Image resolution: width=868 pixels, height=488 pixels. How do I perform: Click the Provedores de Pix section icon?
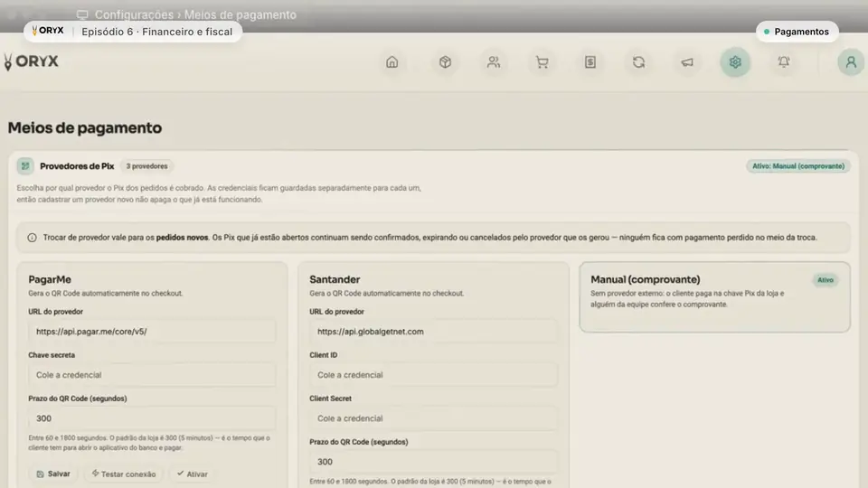[x=25, y=166]
